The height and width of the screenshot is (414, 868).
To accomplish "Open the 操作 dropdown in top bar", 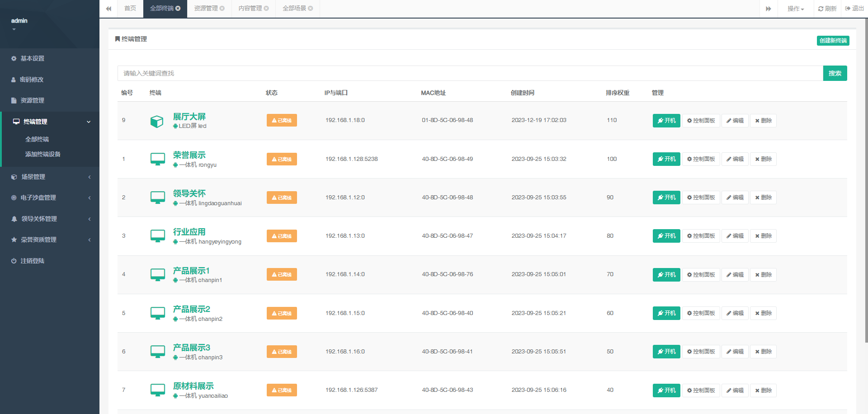I will 796,9.
